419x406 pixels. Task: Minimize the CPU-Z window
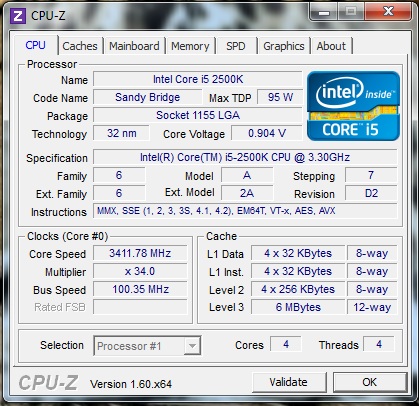click(324, 12)
